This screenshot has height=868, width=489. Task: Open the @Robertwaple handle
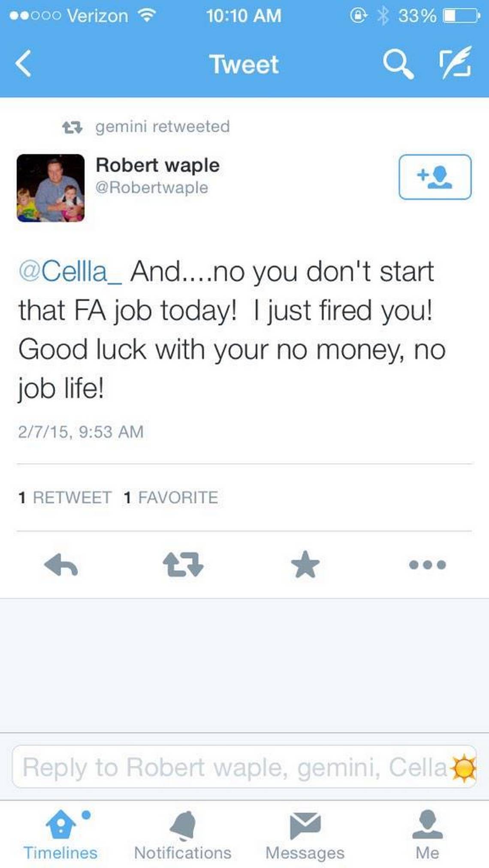pyautogui.click(x=152, y=188)
